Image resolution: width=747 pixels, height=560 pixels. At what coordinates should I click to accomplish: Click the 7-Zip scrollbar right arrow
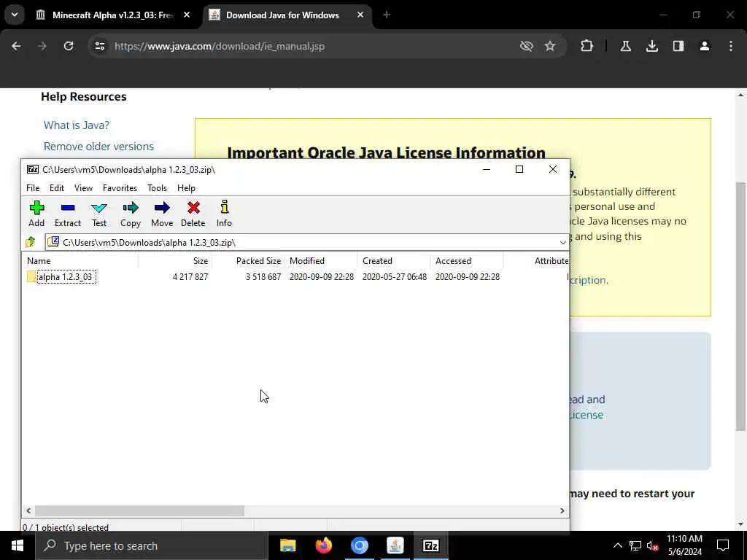pos(562,510)
